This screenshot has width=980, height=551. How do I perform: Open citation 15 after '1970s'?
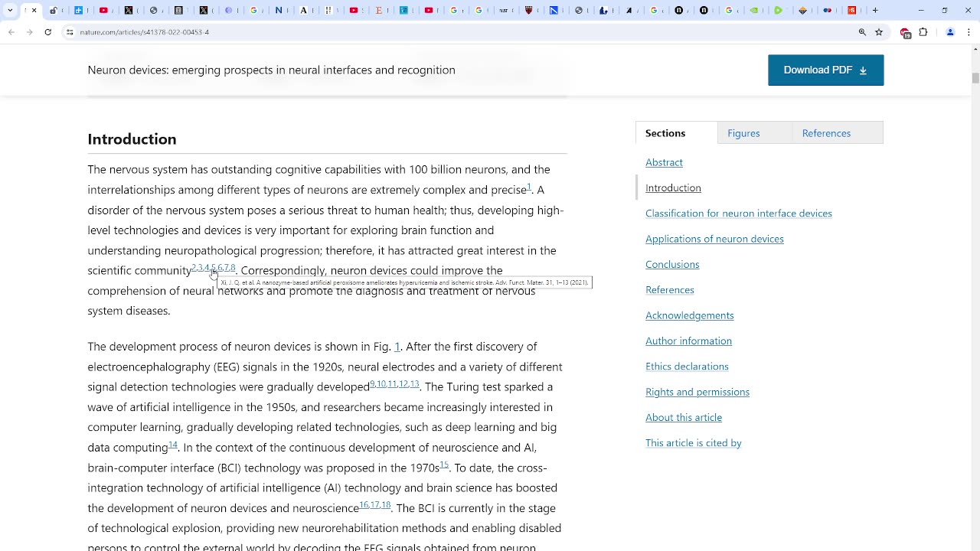pos(444,465)
